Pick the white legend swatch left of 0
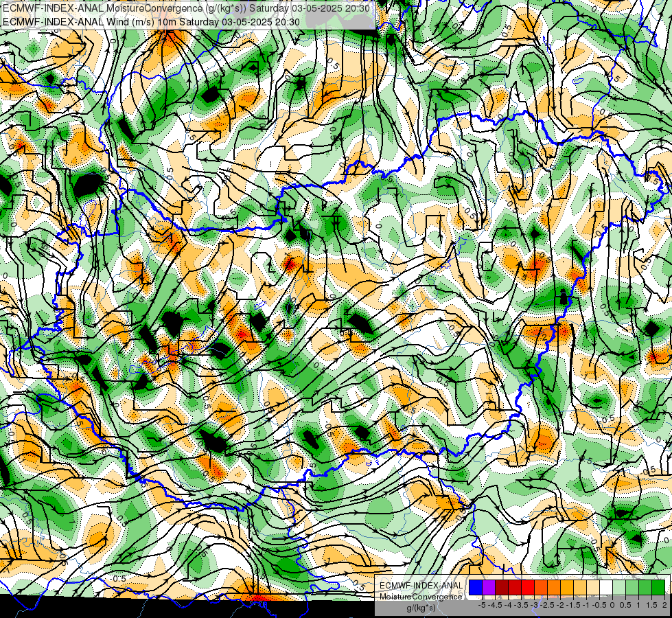The height and width of the screenshot is (618, 672). click(x=606, y=588)
